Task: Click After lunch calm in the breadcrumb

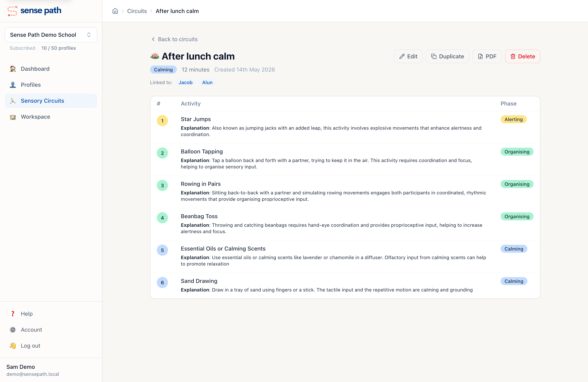Action: pos(177,11)
